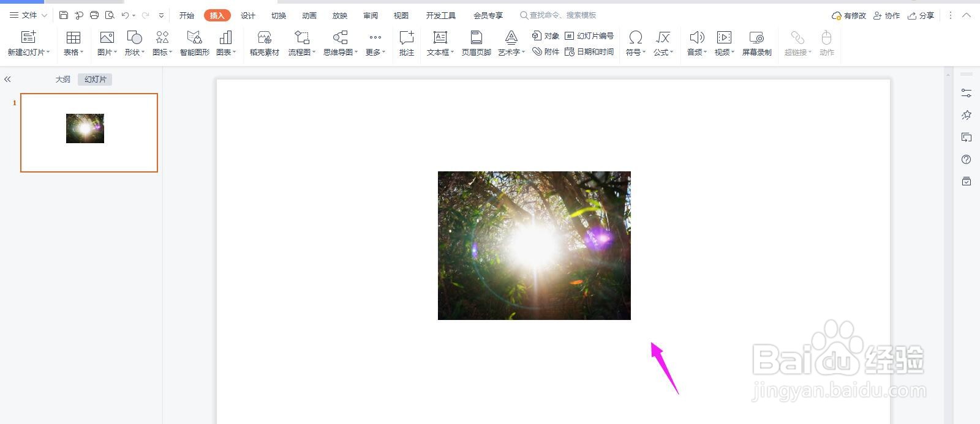Click the 附件 attachment button
Screen dimensions: 980x424
(x=545, y=51)
